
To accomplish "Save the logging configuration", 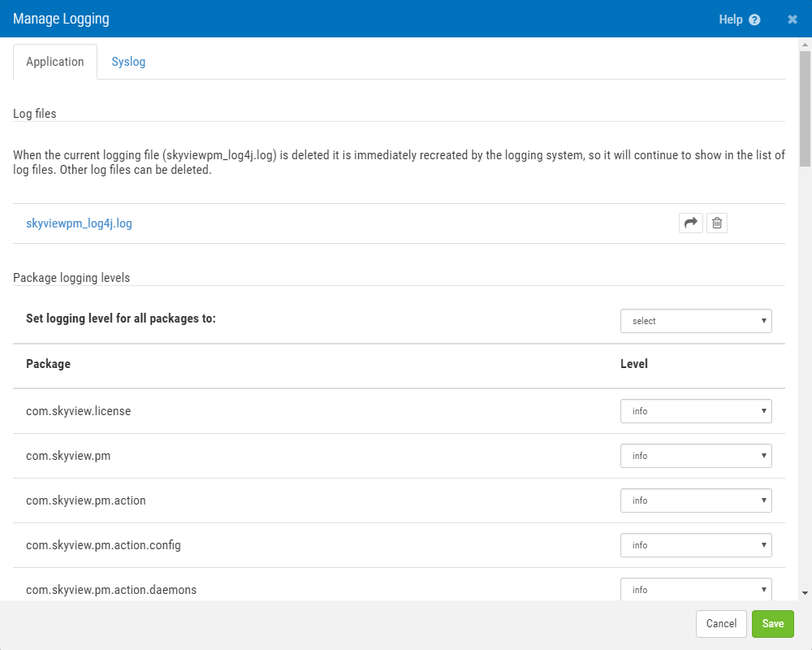I will 772,624.
